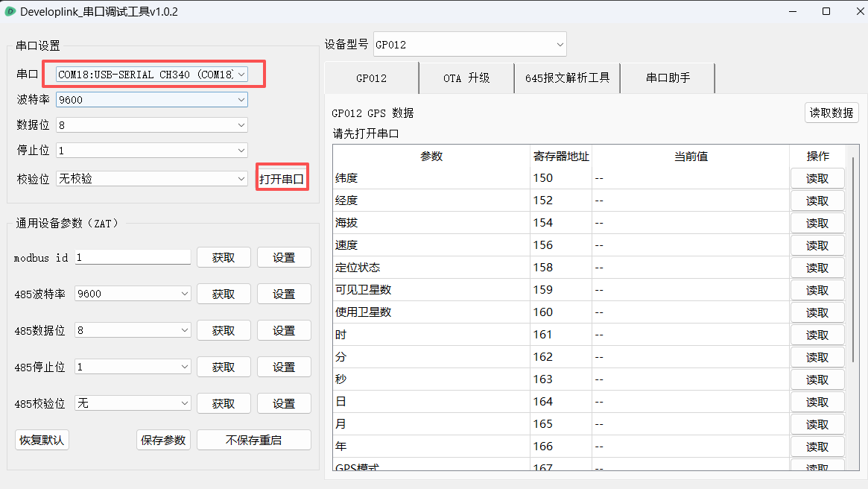The height and width of the screenshot is (489, 868).
Task: Click 读取 in the 秒 row
Action: click(817, 380)
